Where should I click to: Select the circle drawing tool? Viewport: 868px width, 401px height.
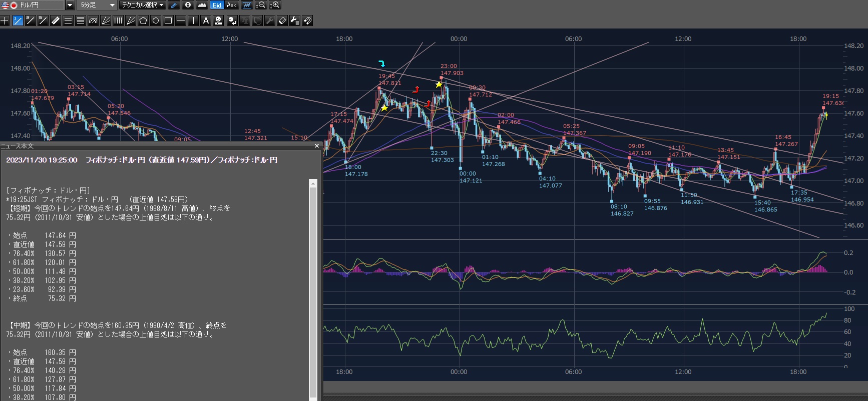(156, 20)
